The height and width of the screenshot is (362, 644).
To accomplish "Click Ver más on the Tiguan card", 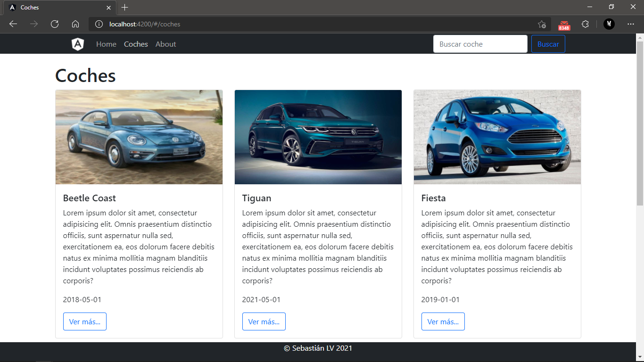I will [264, 321].
